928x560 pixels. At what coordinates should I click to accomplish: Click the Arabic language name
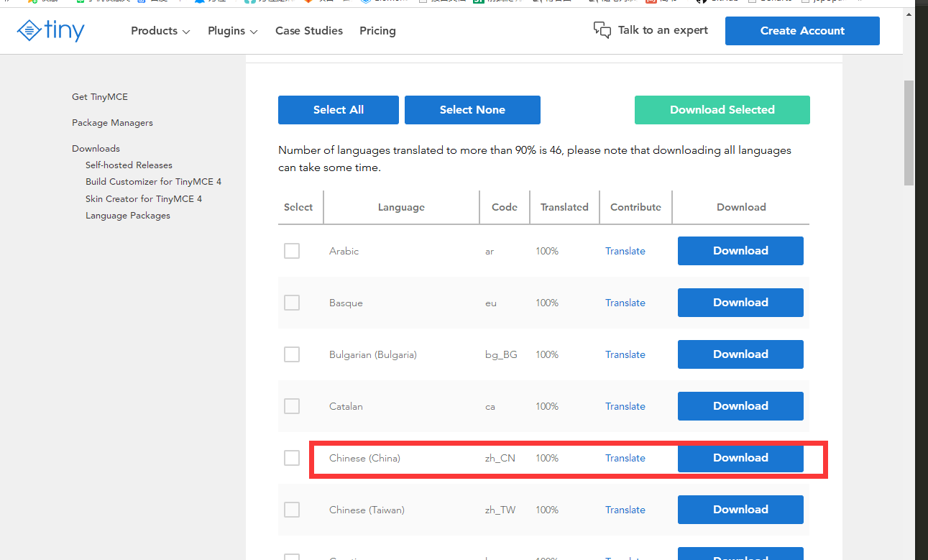[x=344, y=251]
